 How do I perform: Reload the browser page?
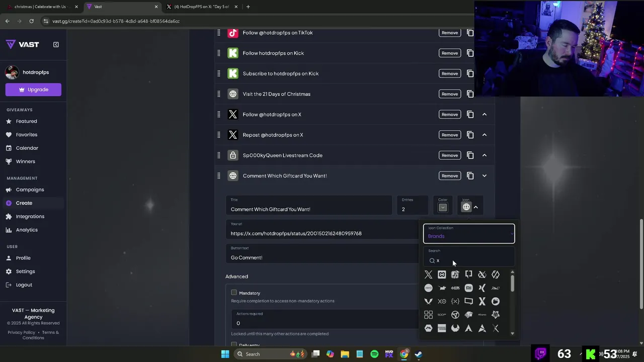pos(31,21)
